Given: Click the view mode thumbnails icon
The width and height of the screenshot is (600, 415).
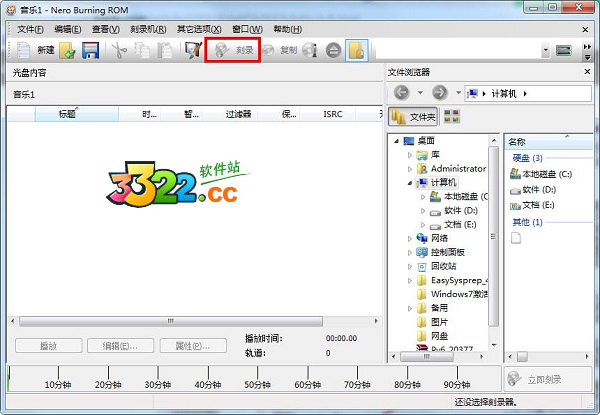Looking at the screenshot, I should (452, 117).
